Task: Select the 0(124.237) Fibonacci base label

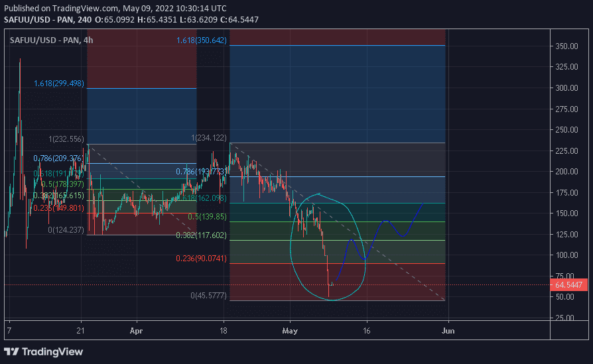Action: 66,230
